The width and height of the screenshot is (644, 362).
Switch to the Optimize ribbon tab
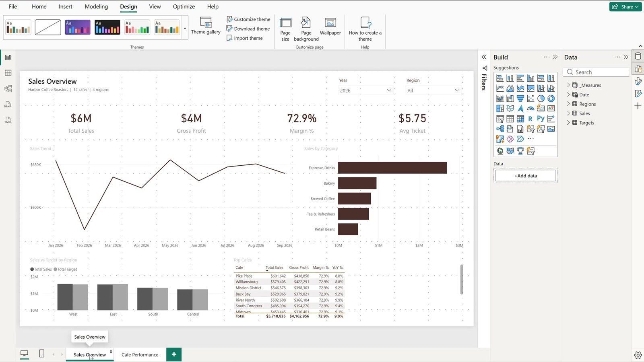[184, 6]
